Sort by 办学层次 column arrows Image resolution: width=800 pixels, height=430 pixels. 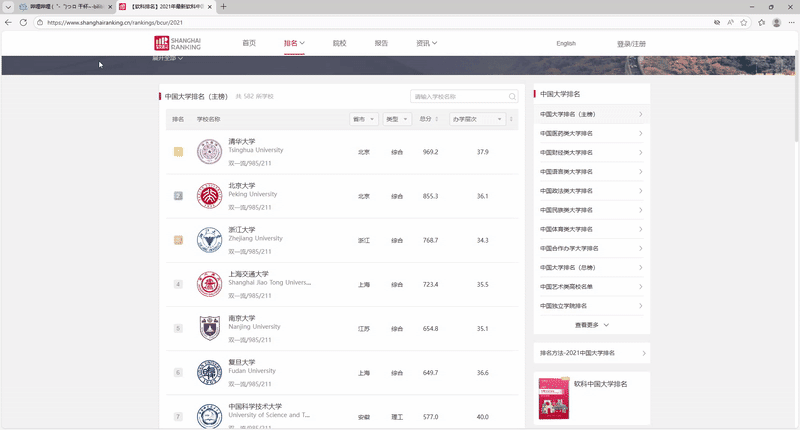(511, 119)
